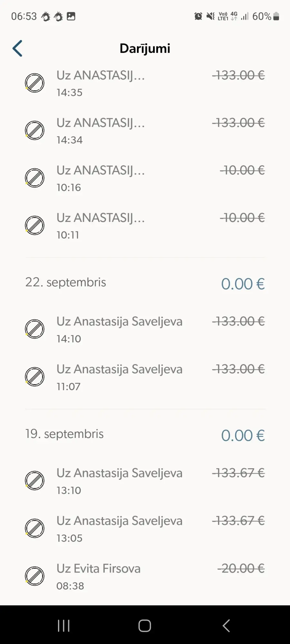Open Anastasija Saveljeva transaction at 13:05
This screenshot has width=290, height=644.
pyautogui.click(x=119, y=528)
